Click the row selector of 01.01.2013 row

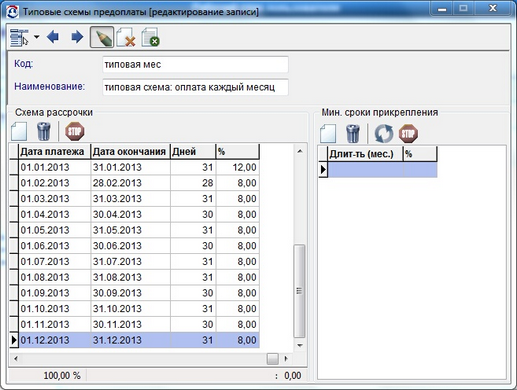(14, 167)
